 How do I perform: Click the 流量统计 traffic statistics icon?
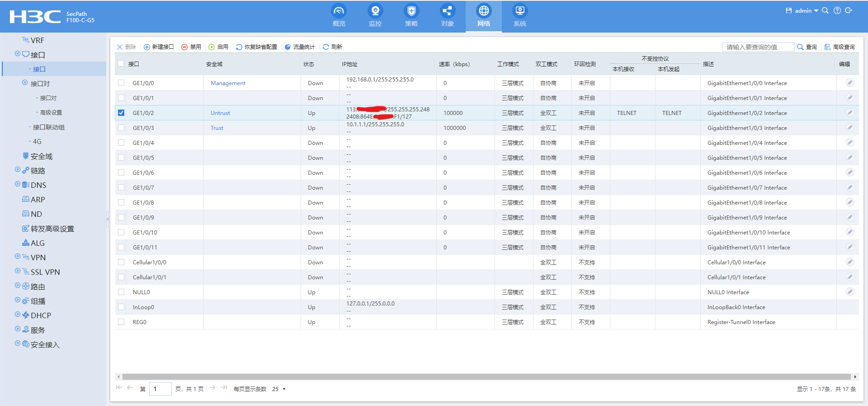point(288,47)
